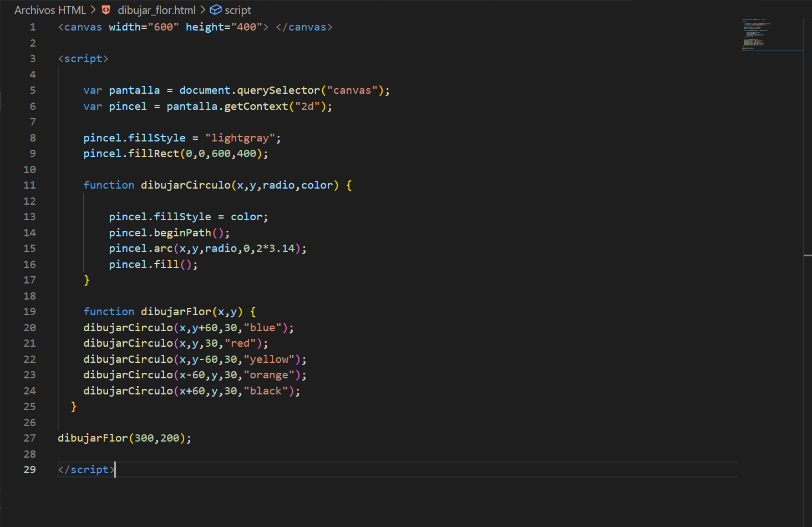Click line number 29 in gutter
Screen dimensions: 812x527
coord(29,470)
